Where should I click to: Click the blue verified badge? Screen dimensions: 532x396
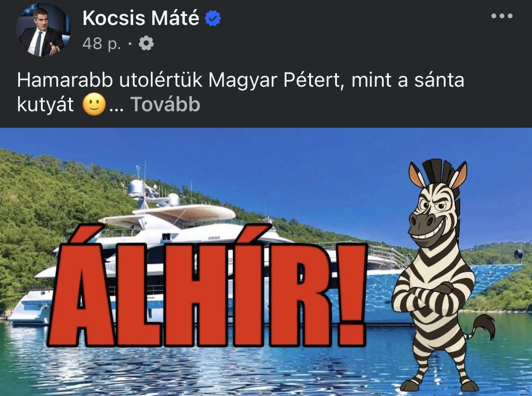213,18
